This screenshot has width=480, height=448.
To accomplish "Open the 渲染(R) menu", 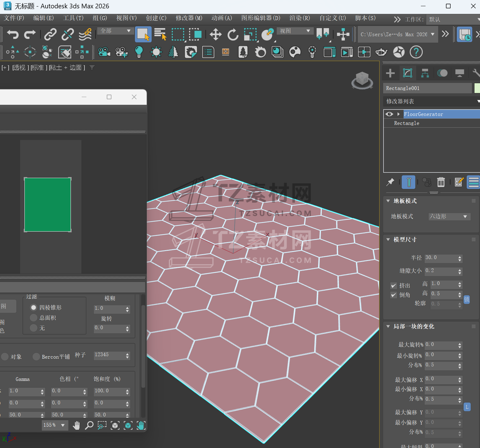I will [x=300, y=18].
